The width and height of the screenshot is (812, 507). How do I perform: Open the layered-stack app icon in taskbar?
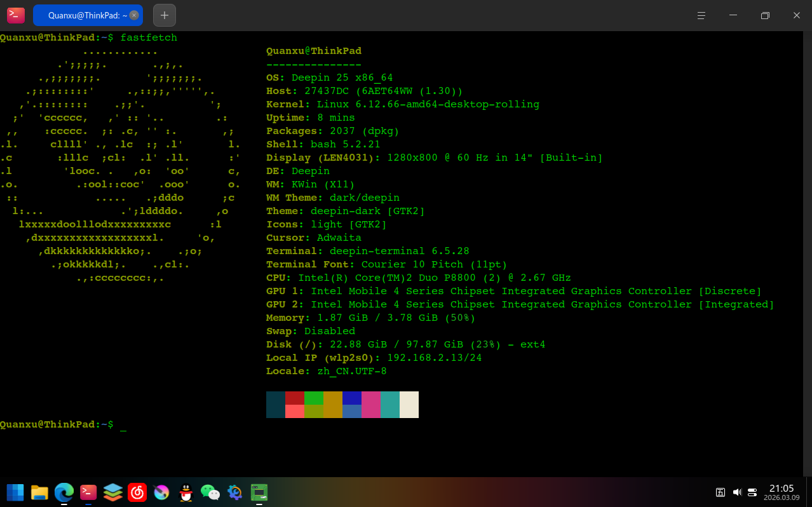(112, 492)
